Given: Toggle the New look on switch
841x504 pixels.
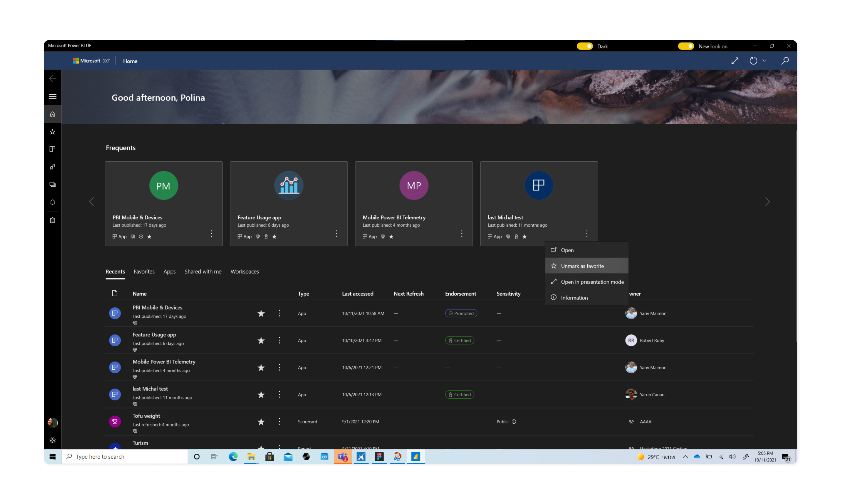Looking at the screenshot, I should click(686, 46).
